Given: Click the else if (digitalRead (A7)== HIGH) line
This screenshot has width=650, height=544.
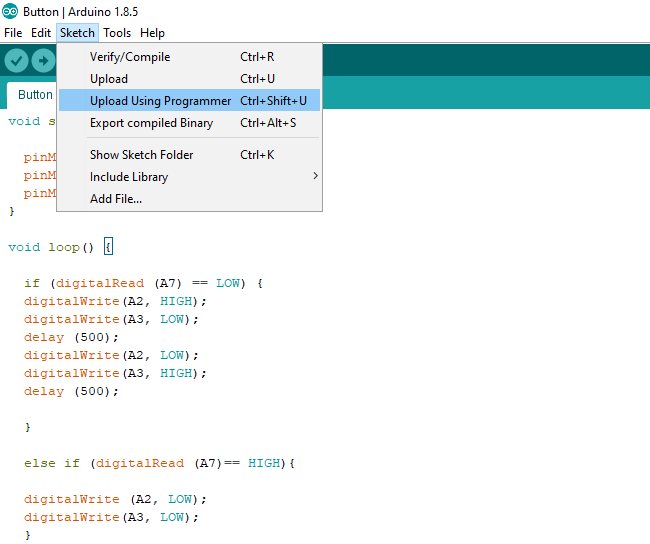Looking at the screenshot, I should click(160, 463).
